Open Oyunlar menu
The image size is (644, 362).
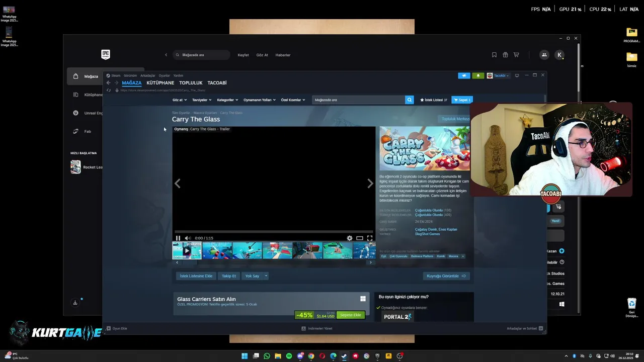click(x=165, y=75)
